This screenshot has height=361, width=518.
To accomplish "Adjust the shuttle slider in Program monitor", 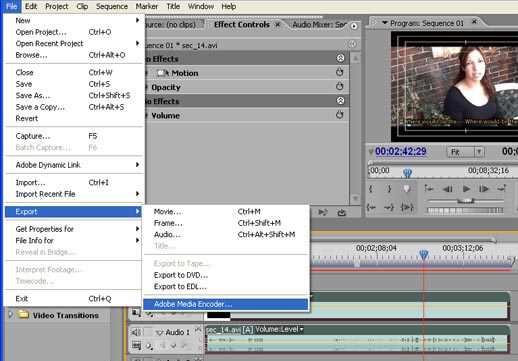I will (x=466, y=201).
